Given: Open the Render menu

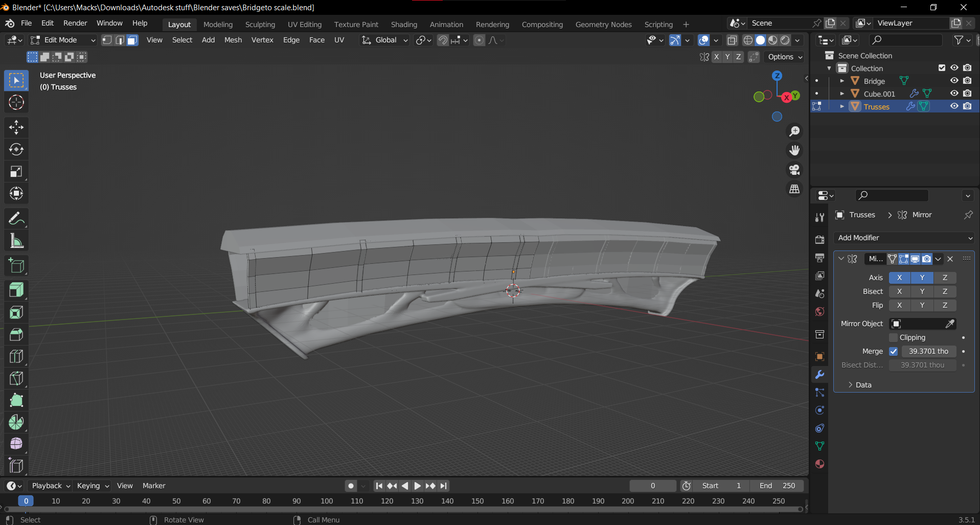Looking at the screenshot, I should 75,23.
